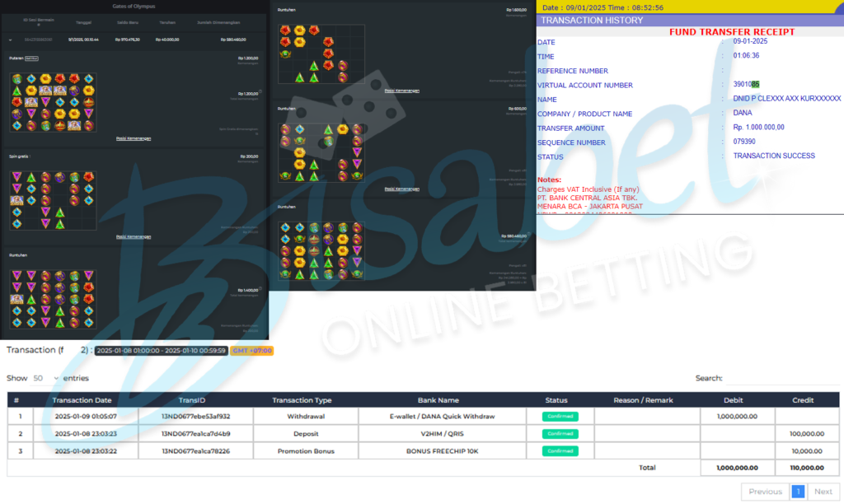
Task: Sort by Status column header
Action: click(x=556, y=400)
